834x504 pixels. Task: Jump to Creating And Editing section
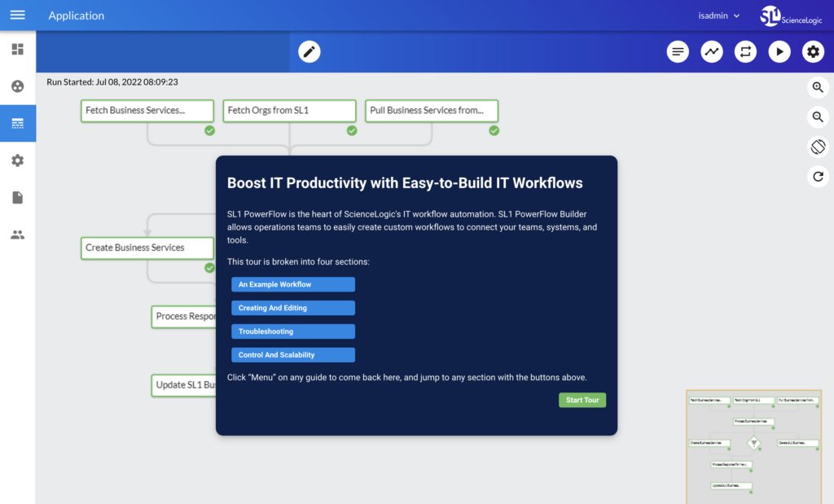(x=293, y=308)
